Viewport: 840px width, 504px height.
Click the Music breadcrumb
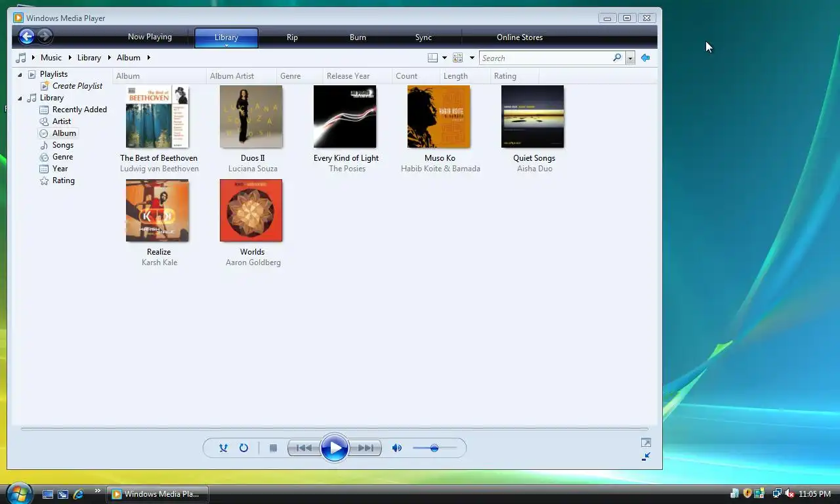[x=51, y=58]
